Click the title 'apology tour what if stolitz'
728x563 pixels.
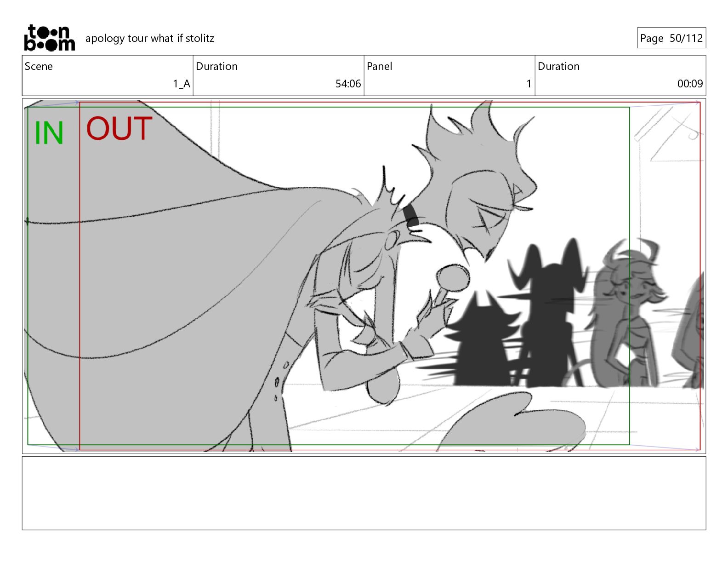click(150, 38)
